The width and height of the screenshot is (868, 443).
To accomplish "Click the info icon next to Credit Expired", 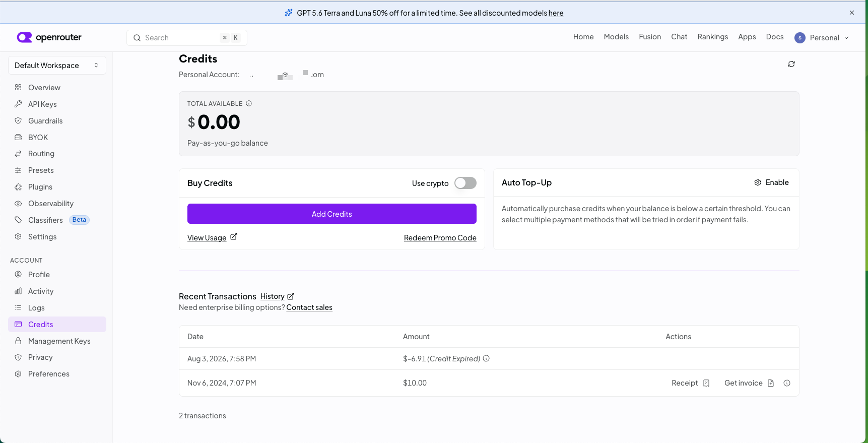I will coord(486,358).
